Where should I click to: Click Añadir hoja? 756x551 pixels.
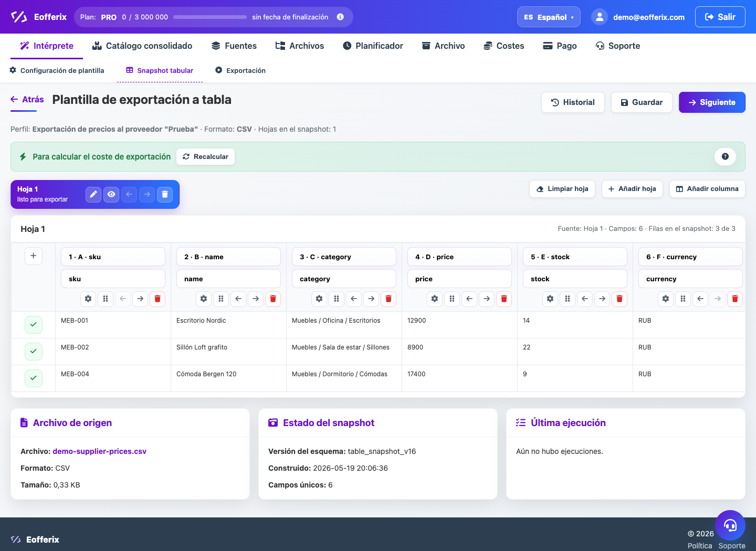point(632,189)
